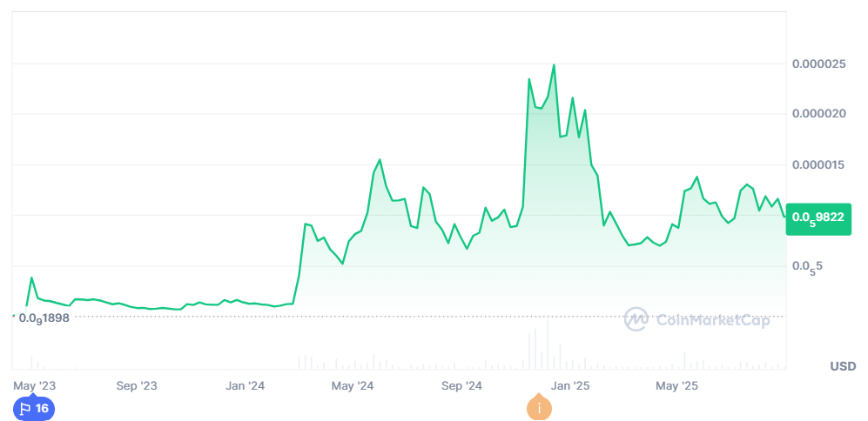Click the blue flag badge showing 16
The image size is (868, 421).
(x=34, y=408)
